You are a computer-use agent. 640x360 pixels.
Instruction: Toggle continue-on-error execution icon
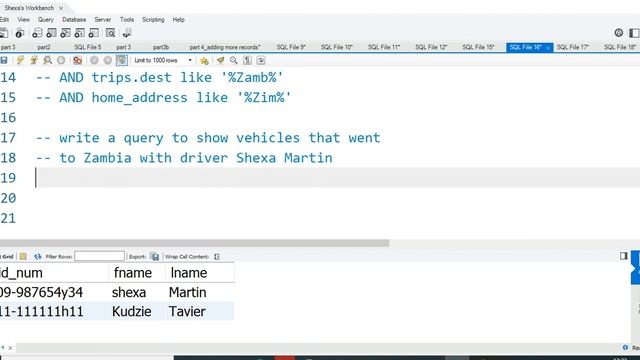(x=78, y=60)
